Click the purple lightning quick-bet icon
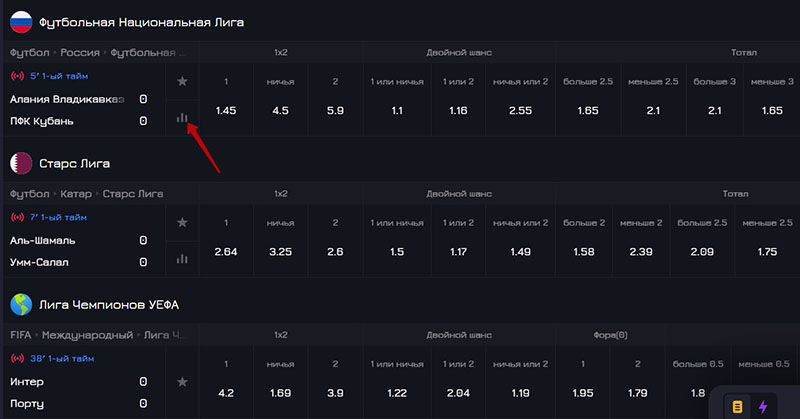Viewport: 800px width, 419px height. pyautogui.click(x=764, y=406)
